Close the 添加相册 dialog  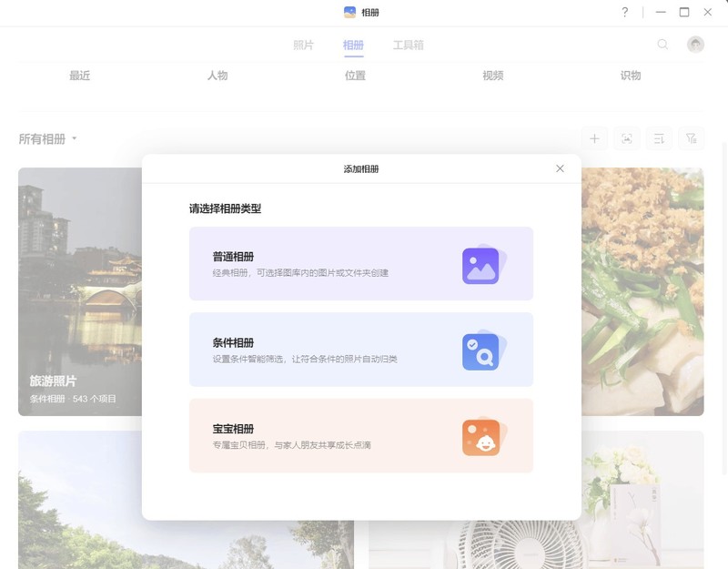[560, 168]
